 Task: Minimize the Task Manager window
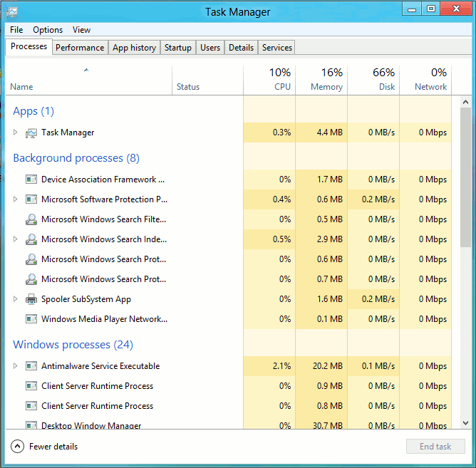point(412,9)
